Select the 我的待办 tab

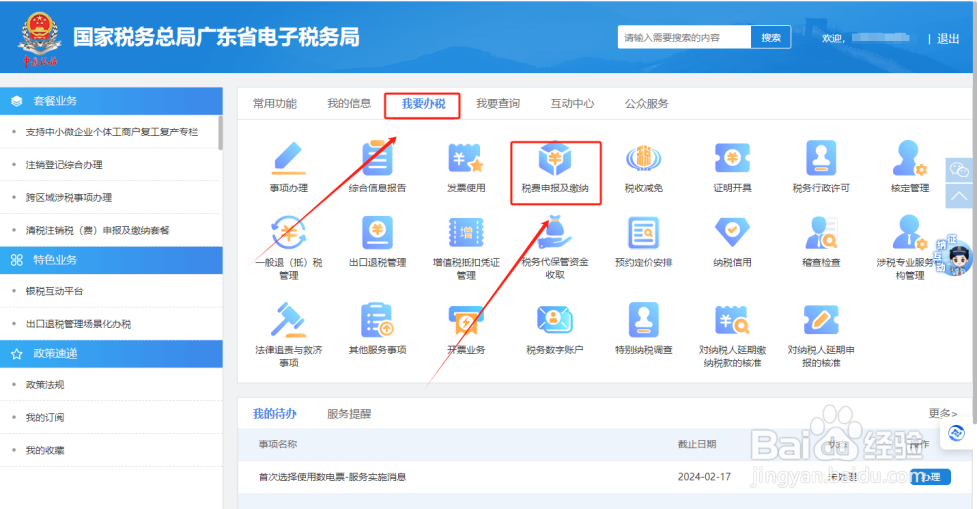pyautogui.click(x=274, y=414)
